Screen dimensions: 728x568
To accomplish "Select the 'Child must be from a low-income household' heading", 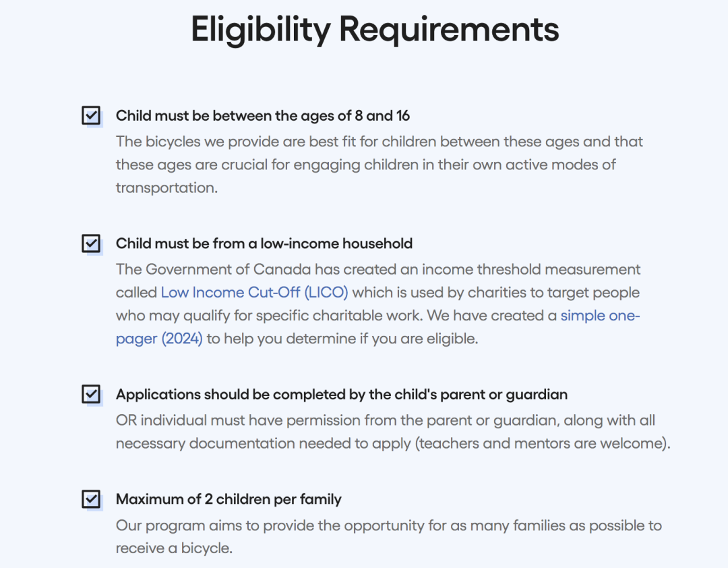I will pos(264,244).
